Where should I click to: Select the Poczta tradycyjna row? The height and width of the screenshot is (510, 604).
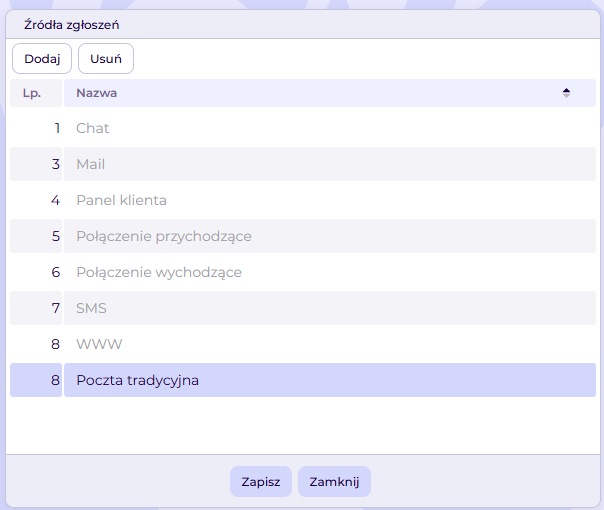tap(303, 380)
